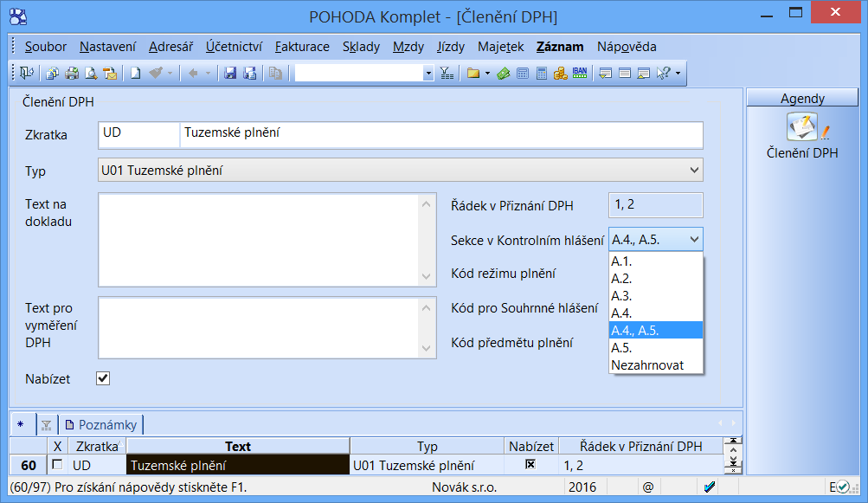
Task: Open the calculator icon in toolbar
Action: point(542,74)
